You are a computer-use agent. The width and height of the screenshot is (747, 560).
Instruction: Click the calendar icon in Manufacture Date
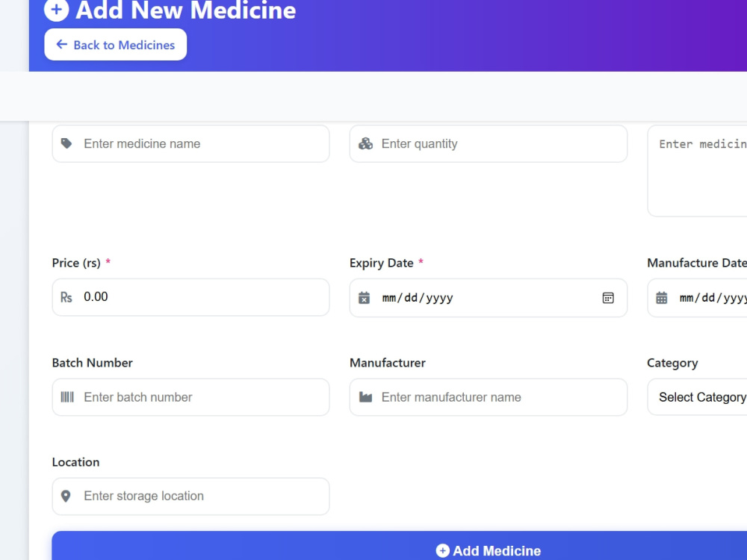[662, 298]
